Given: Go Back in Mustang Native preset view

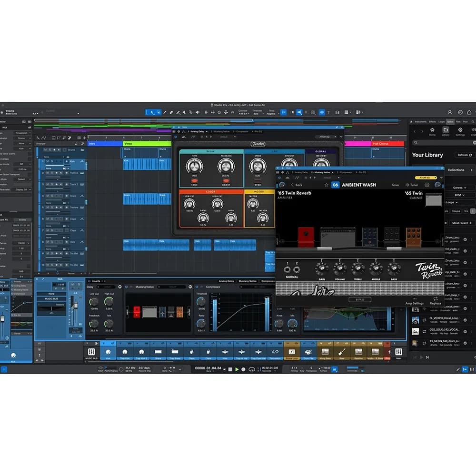Looking at the screenshot, I should pos(297,185).
